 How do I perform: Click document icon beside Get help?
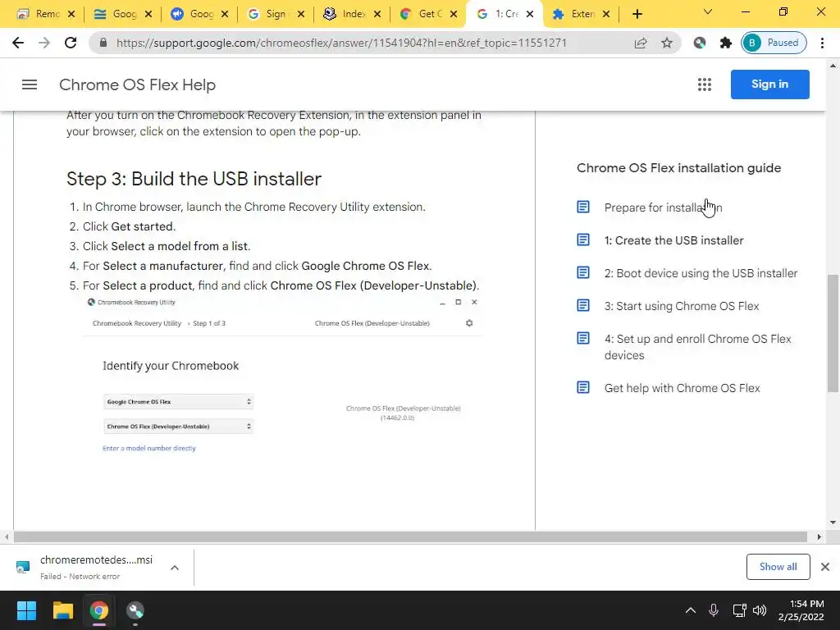pos(583,387)
